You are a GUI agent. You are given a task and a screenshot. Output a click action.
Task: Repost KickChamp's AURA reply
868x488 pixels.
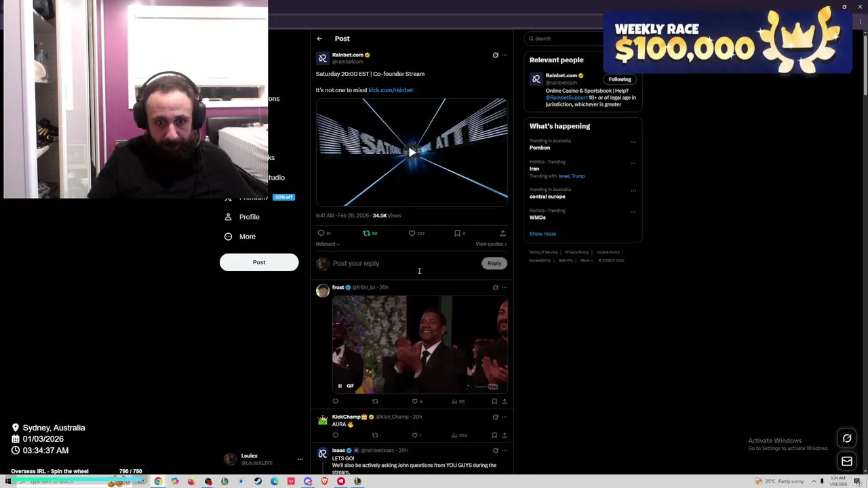pyautogui.click(x=374, y=435)
